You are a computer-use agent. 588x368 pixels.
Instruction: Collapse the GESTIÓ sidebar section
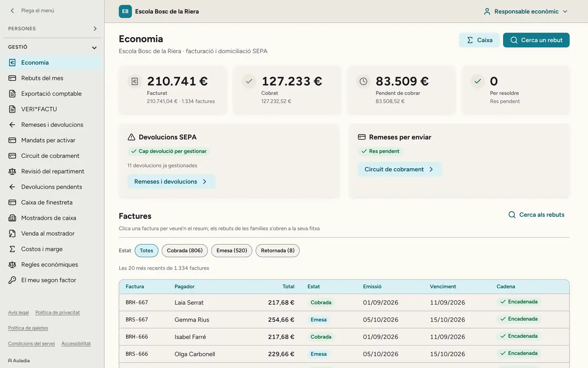pos(52,47)
